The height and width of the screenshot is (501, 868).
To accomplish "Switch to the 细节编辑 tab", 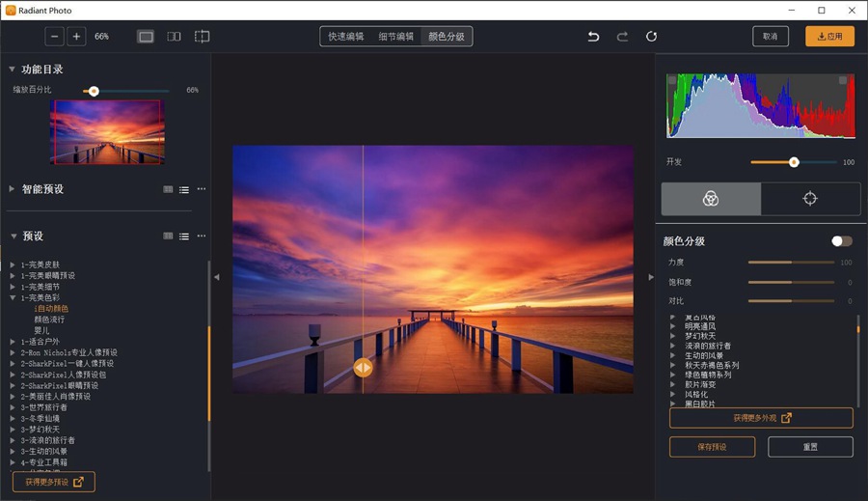I will pyautogui.click(x=395, y=37).
